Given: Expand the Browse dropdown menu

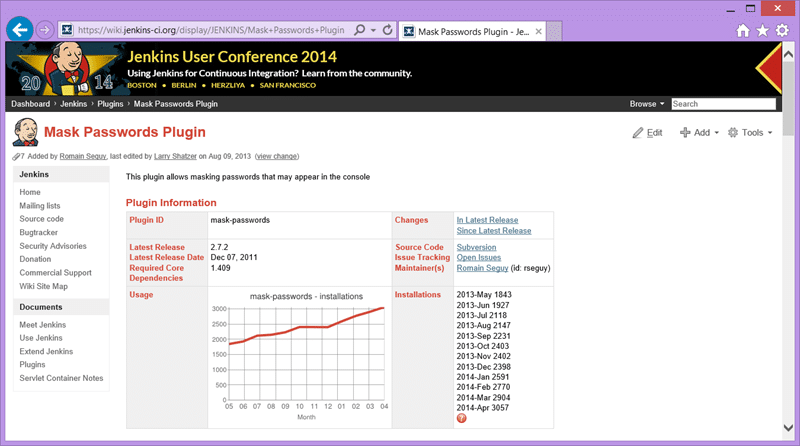Looking at the screenshot, I should (x=647, y=104).
